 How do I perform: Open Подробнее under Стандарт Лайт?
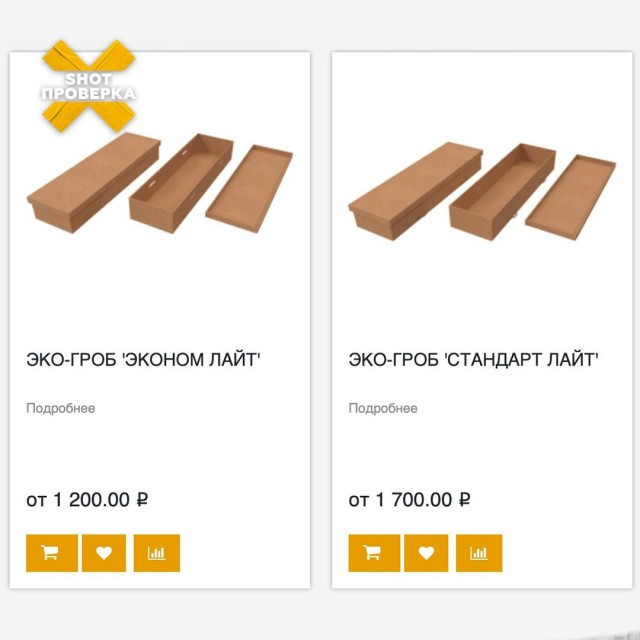[383, 408]
